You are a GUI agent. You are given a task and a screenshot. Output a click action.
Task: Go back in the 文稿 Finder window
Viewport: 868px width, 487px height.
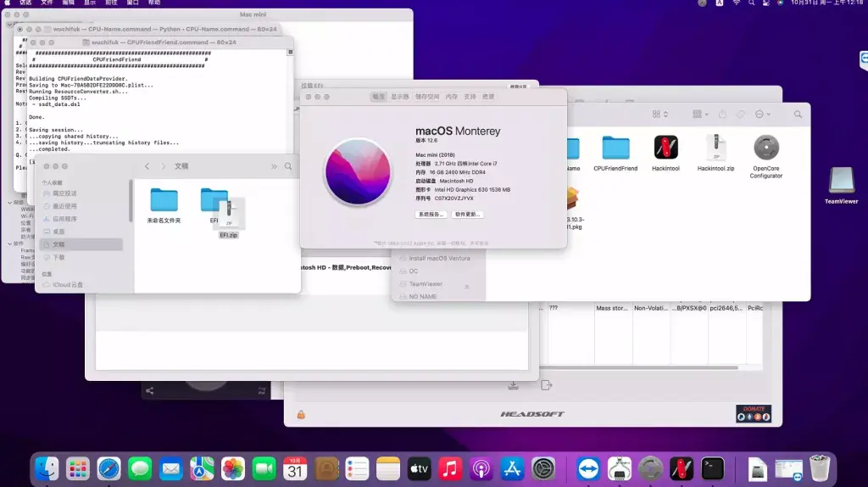pos(147,166)
